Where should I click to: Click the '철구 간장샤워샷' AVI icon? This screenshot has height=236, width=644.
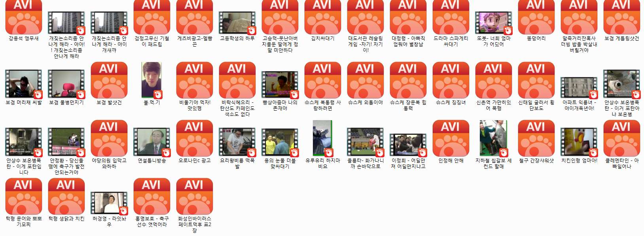pyautogui.click(x=536, y=138)
